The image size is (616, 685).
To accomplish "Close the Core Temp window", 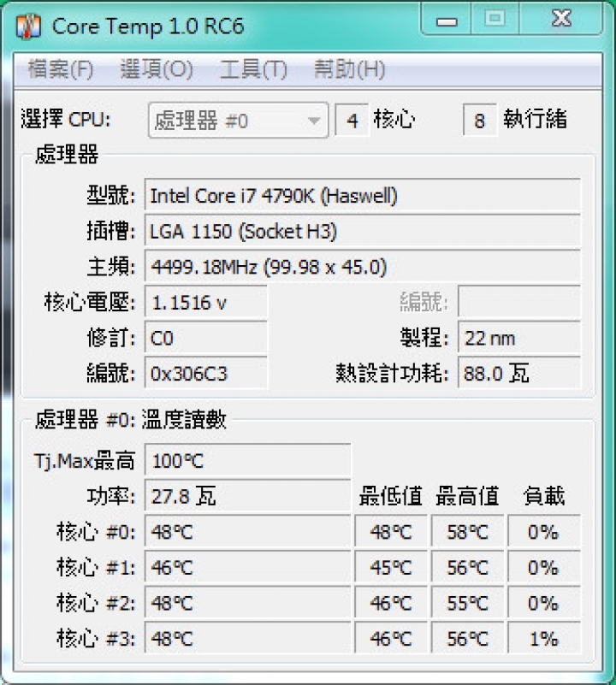I will click(x=561, y=19).
